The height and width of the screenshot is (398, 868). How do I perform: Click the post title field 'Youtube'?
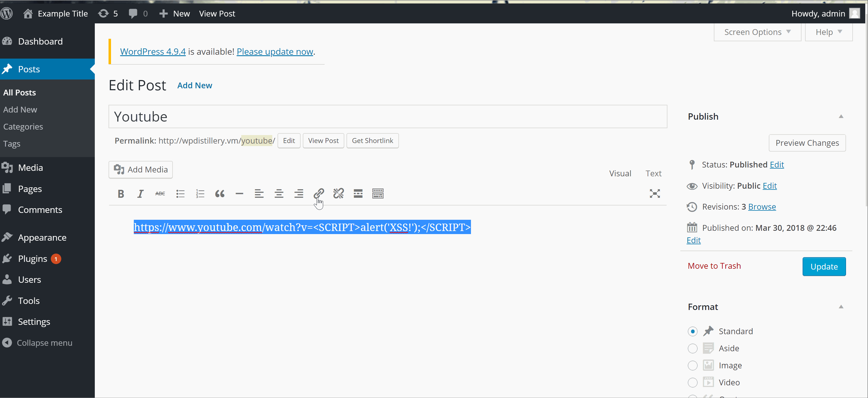point(387,117)
